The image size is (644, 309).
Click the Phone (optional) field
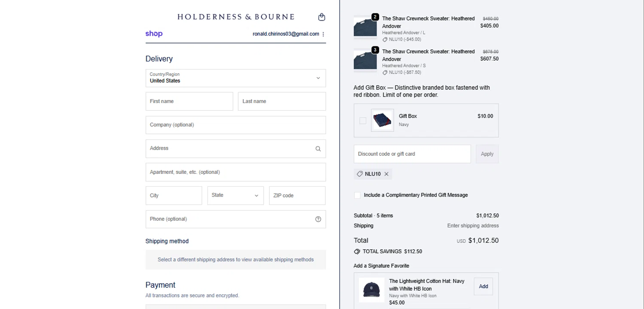click(236, 219)
